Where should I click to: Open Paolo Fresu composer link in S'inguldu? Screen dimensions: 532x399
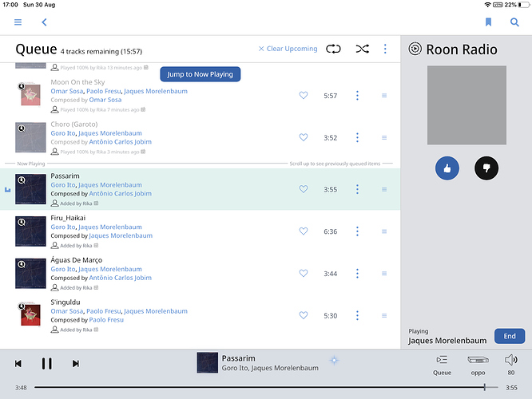106,320
